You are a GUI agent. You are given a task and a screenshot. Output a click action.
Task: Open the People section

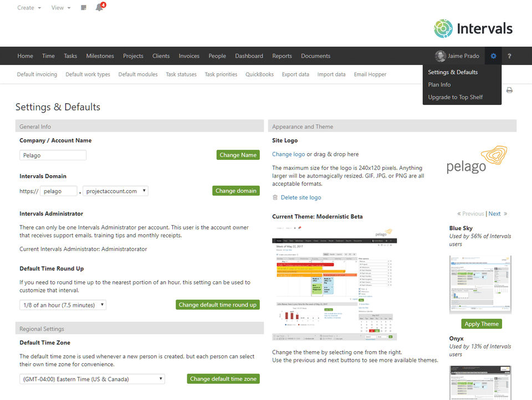(x=217, y=56)
